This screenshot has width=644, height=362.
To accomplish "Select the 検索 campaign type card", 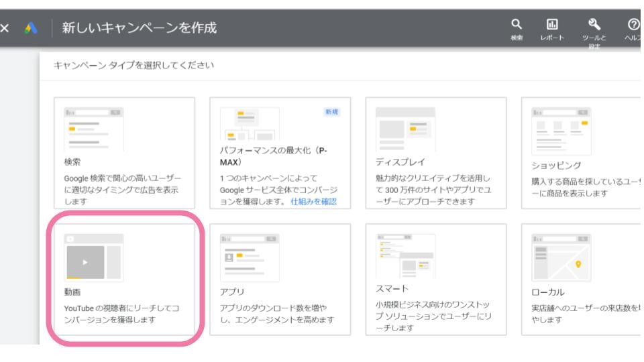I will click(x=125, y=153).
